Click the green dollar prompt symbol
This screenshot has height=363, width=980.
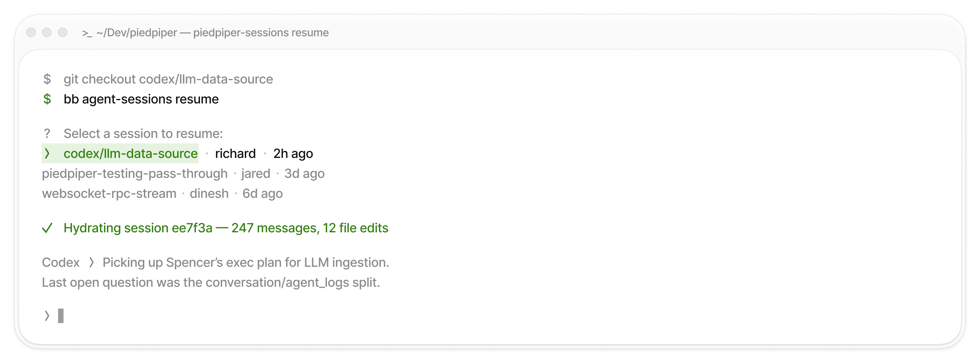coord(47,99)
